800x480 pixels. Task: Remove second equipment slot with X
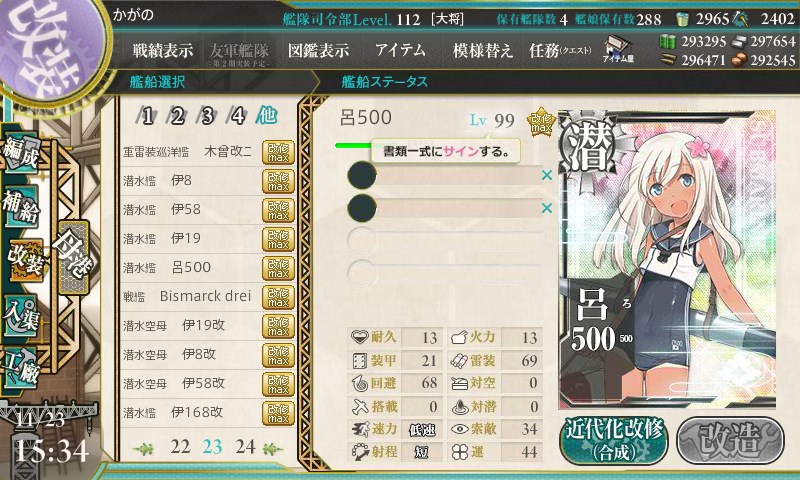click(x=547, y=208)
